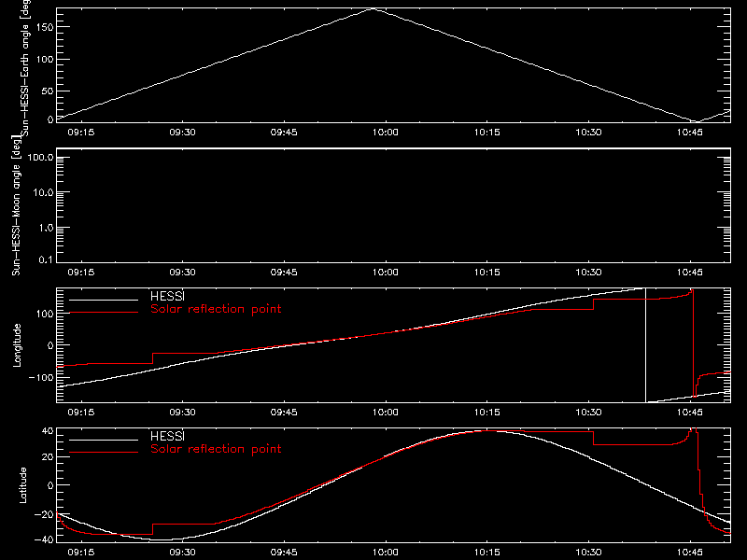747x560 pixels.
Task: Click the -40 tick on Latitude axis
Action: 43,539
